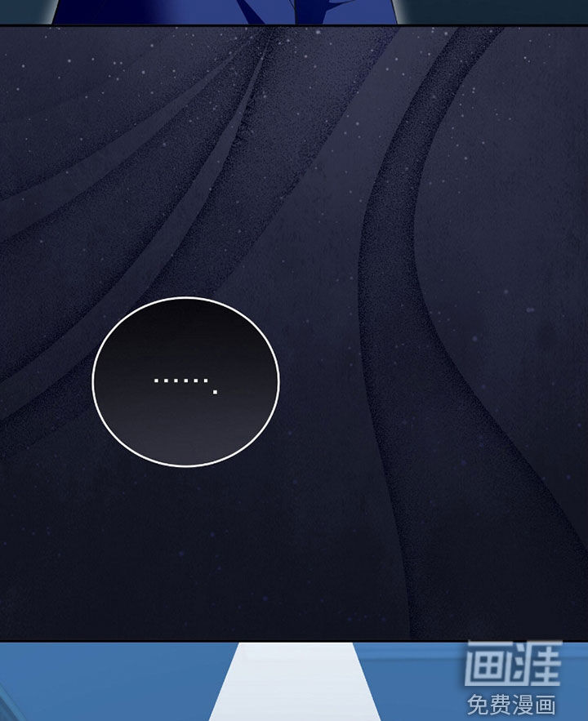Image resolution: width=588 pixels, height=721 pixels.
Task: Click the white trapezoid path at the bottom
Action: point(295,686)
